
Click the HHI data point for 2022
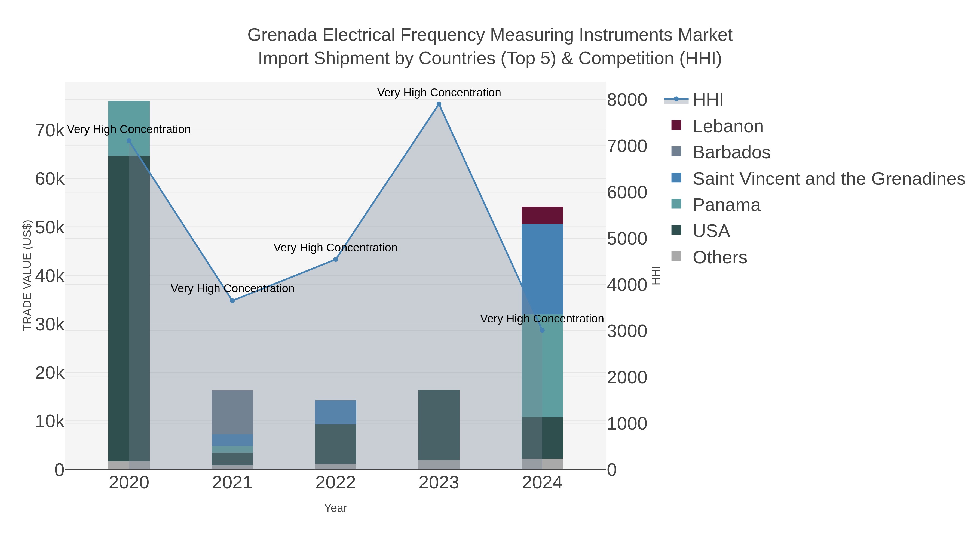pos(336,260)
